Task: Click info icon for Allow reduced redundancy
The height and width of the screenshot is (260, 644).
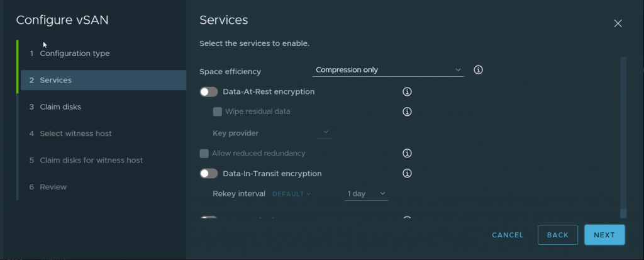Action: click(407, 153)
